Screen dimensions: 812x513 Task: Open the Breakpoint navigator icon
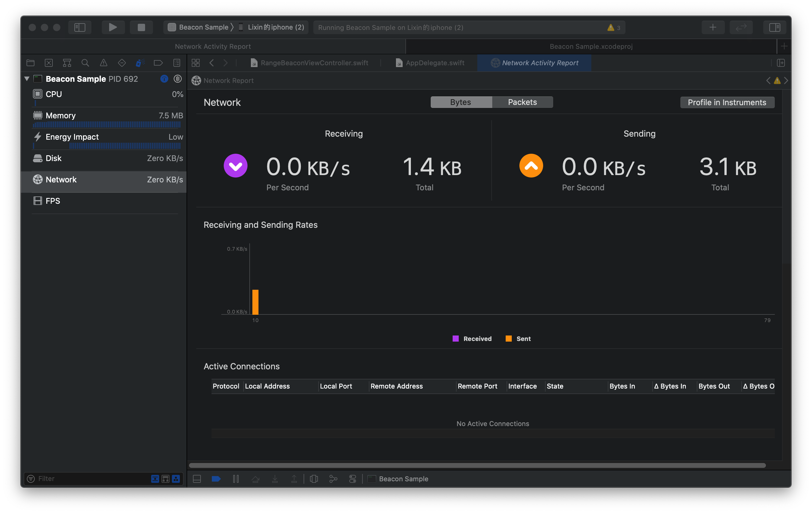pyautogui.click(x=158, y=63)
